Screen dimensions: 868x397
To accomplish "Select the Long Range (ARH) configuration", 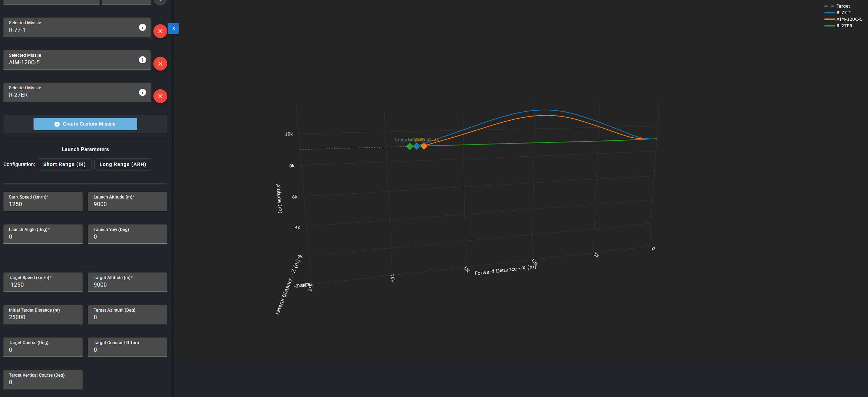I will click(123, 165).
